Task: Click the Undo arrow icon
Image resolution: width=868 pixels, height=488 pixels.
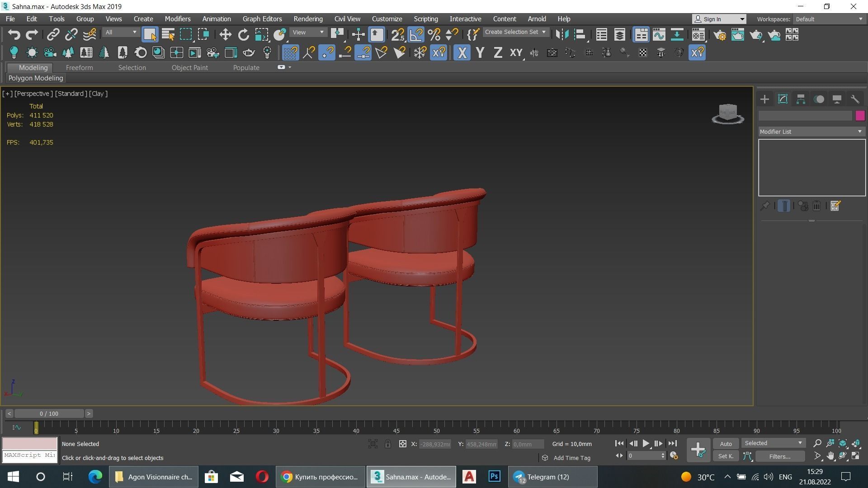Action: [x=14, y=35]
